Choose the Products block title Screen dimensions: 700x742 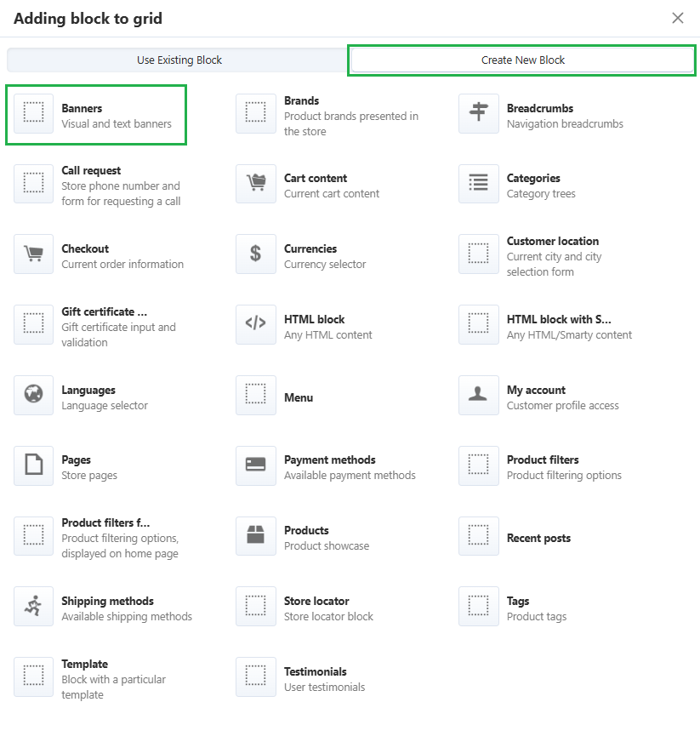[x=306, y=530]
